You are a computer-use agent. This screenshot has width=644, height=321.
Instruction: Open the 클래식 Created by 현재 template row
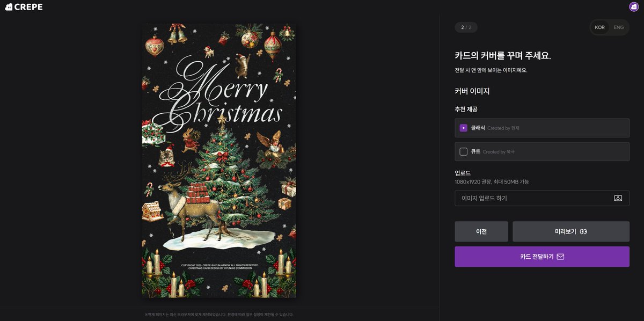(x=542, y=128)
